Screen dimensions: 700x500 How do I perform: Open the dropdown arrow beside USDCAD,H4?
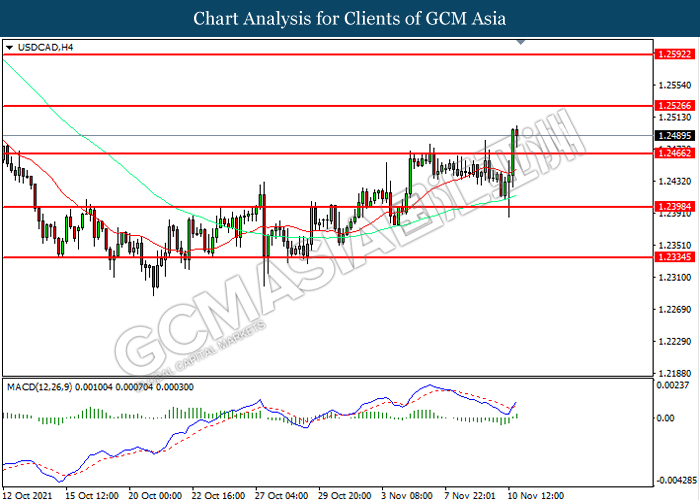tap(9, 47)
